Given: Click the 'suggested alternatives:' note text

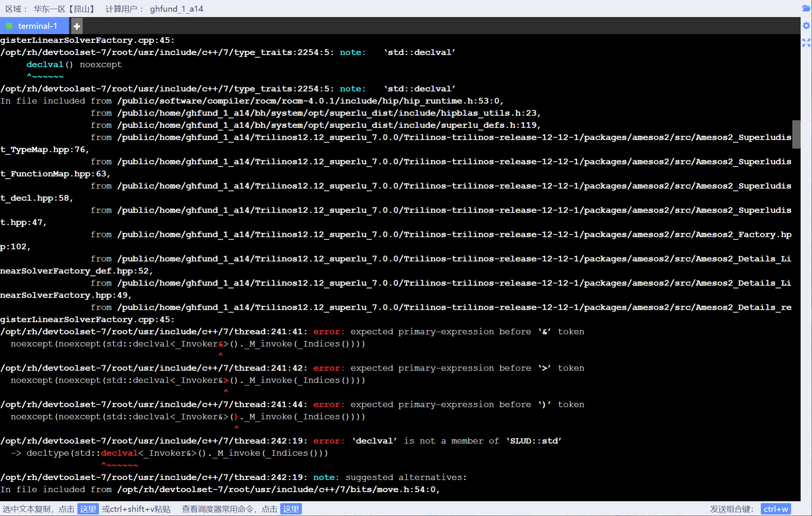Looking at the screenshot, I should [x=406, y=477].
